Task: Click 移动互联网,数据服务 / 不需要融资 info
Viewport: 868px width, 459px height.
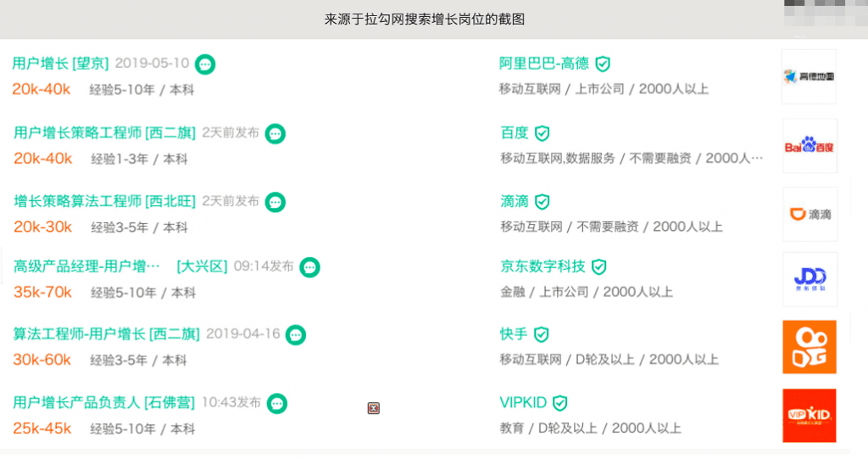Action: pos(632,159)
